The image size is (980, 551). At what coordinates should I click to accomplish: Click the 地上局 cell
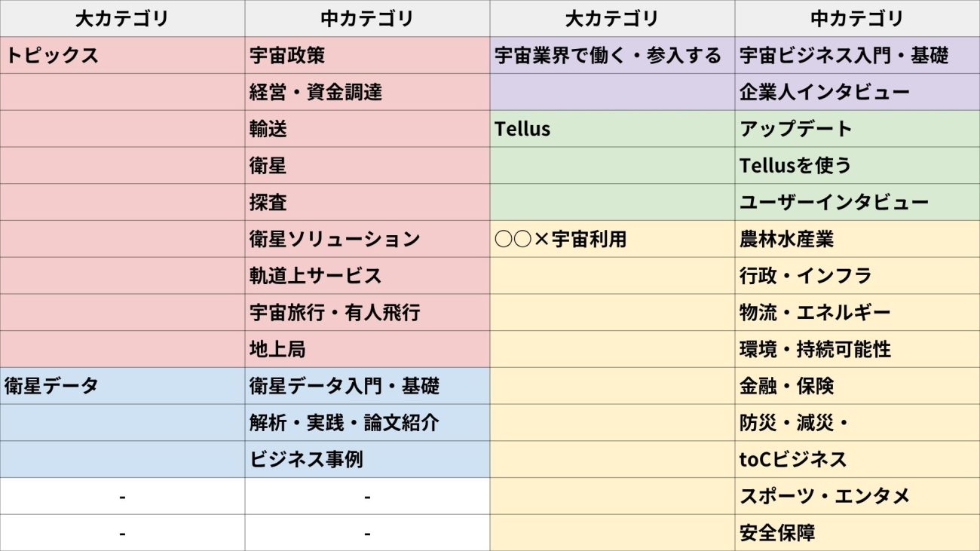pyautogui.click(x=367, y=350)
